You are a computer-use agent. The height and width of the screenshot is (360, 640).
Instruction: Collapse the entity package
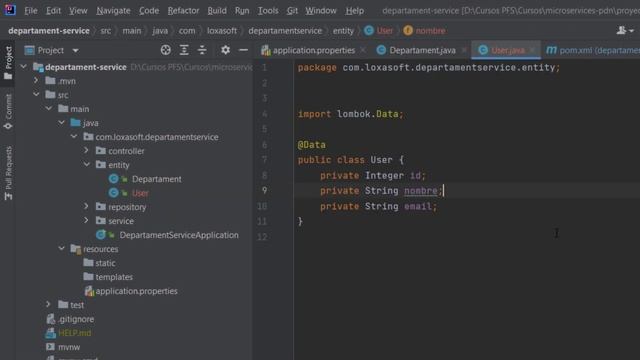87,164
